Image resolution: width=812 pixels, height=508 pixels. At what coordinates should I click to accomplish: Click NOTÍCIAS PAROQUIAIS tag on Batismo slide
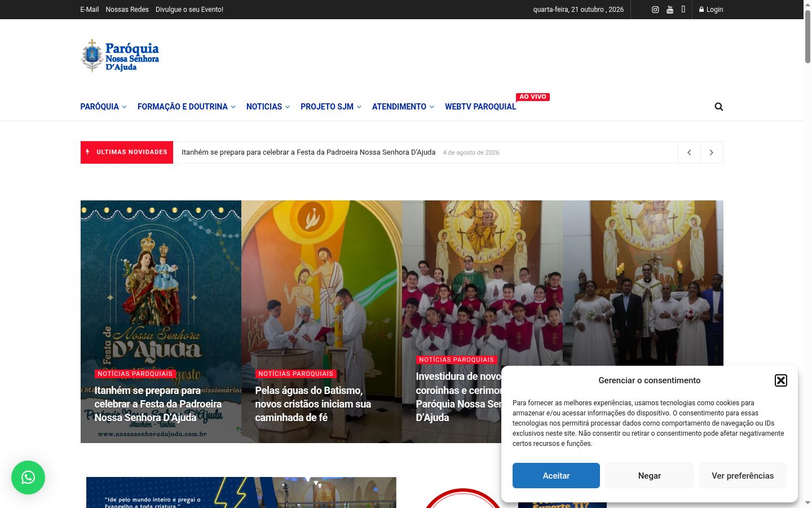(296, 374)
